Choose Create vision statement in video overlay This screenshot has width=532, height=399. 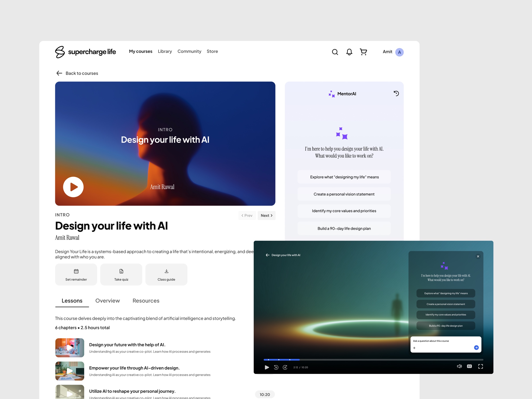(446, 304)
